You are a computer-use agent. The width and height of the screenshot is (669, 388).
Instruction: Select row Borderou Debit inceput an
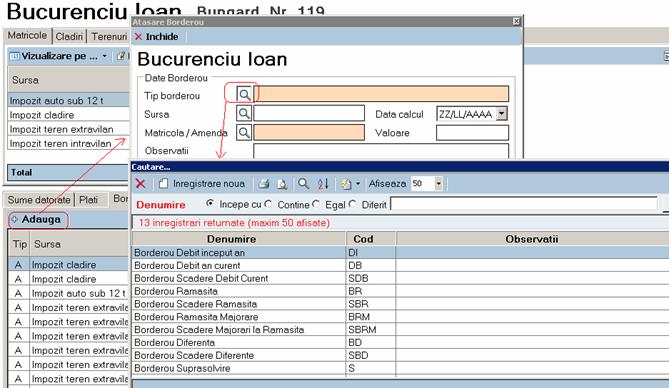[x=400, y=253]
